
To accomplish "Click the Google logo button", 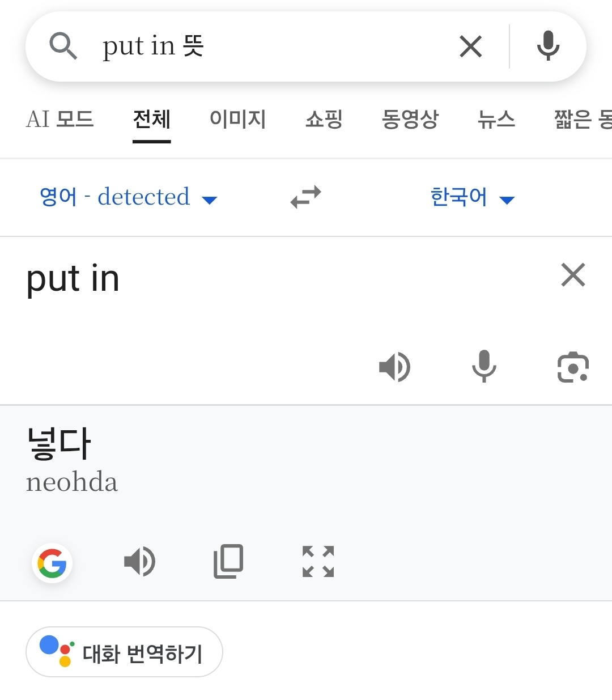I will pyautogui.click(x=52, y=563).
